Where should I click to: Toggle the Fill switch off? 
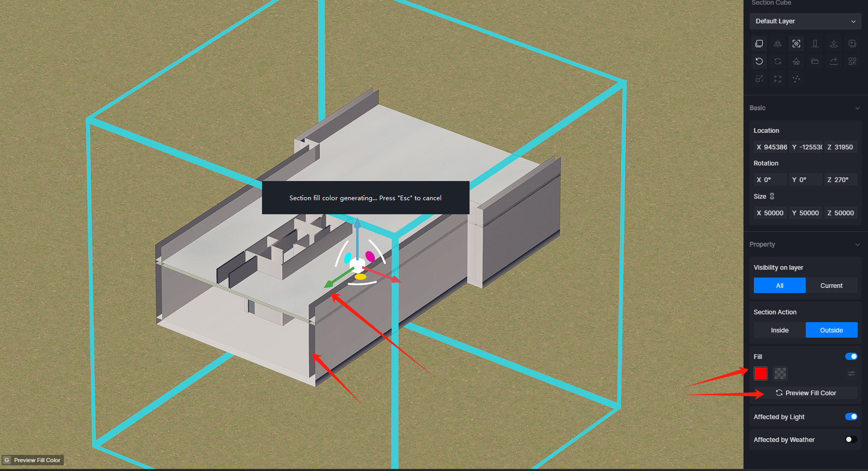[851, 356]
